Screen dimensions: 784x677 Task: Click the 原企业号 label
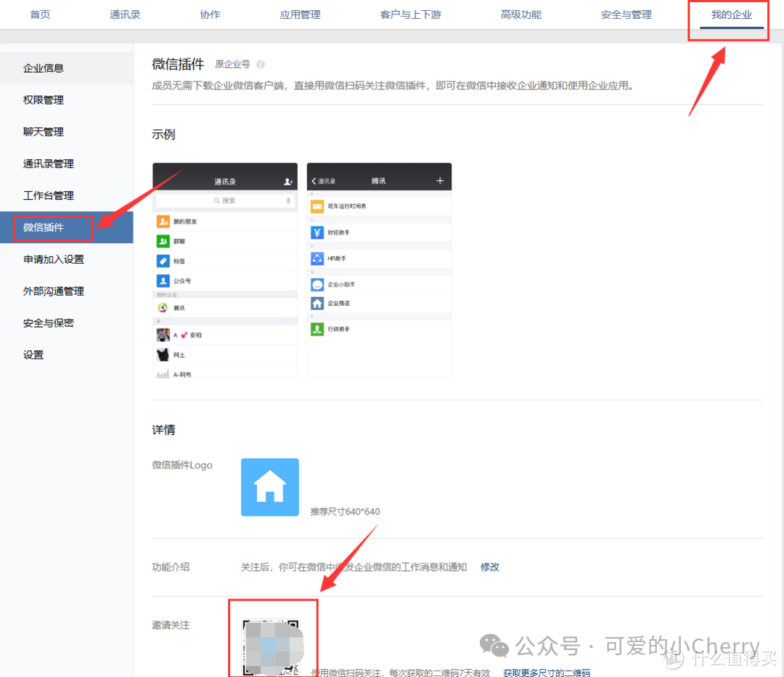pyautogui.click(x=232, y=65)
